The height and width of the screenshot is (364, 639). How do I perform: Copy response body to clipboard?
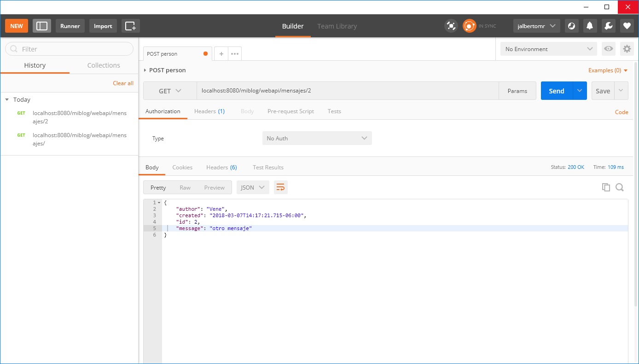(x=606, y=187)
